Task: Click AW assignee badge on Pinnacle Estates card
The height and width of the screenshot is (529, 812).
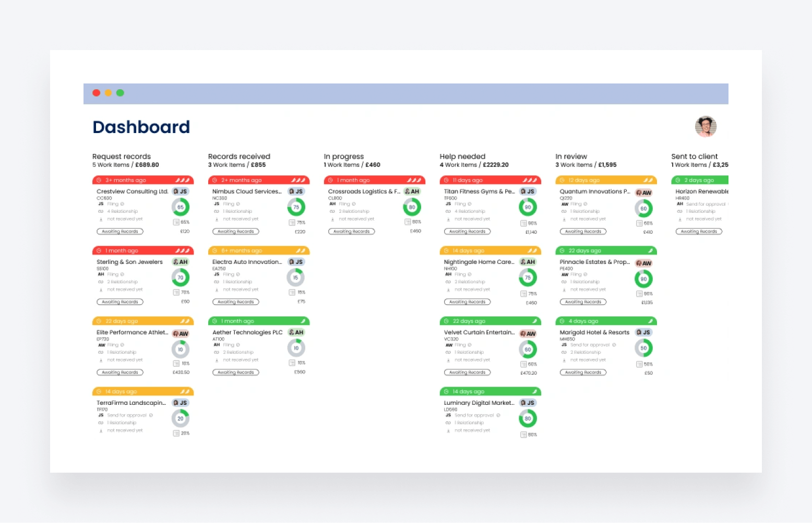Action: 643,263
